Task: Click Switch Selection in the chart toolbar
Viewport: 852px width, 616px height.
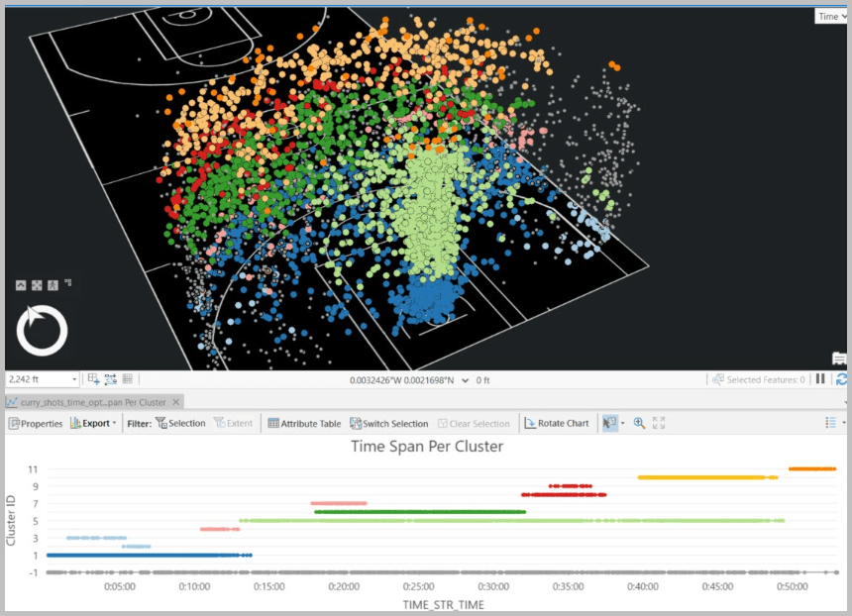Action: (x=389, y=423)
